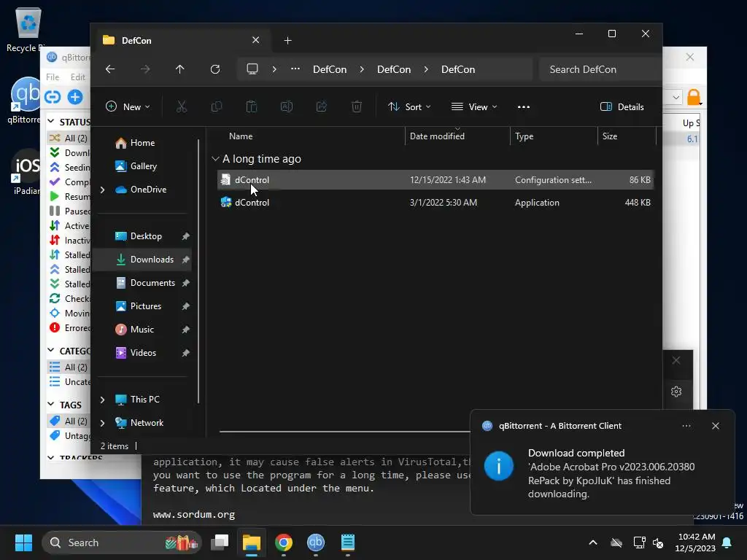Show hidden system tray icons
The height and width of the screenshot is (560, 747).
click(593, 542)
